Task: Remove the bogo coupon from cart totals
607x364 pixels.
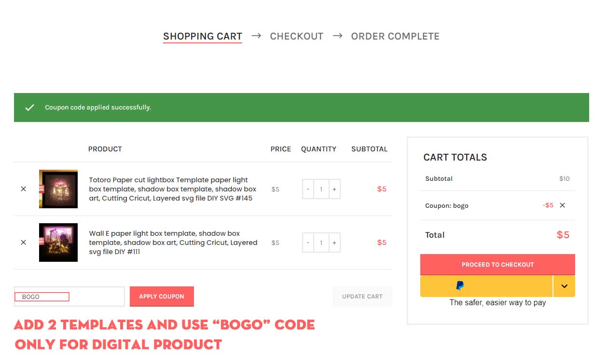Action: [x=562, y=205]
